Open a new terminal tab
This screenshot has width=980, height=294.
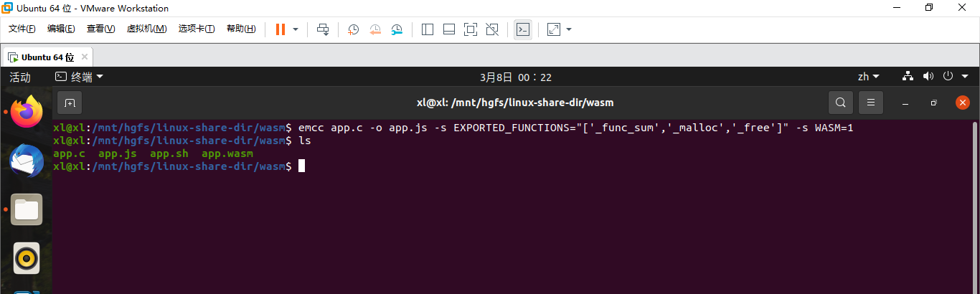70,103
